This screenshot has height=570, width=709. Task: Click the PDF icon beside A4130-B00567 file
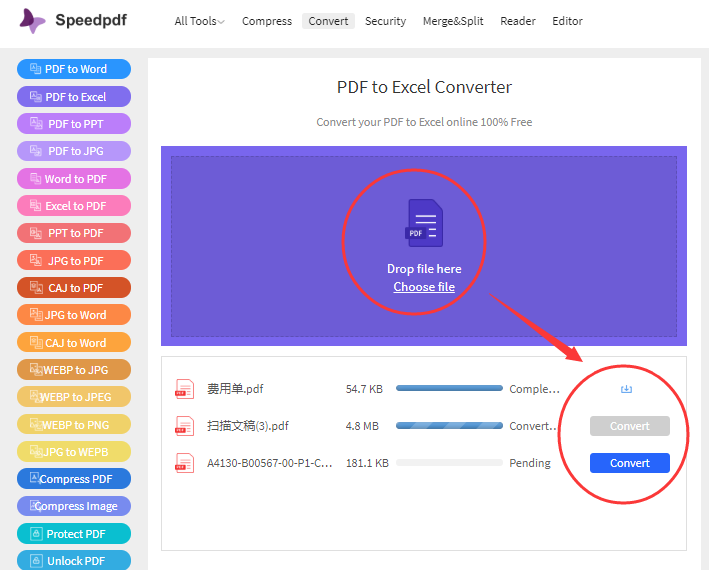point(184,463)
